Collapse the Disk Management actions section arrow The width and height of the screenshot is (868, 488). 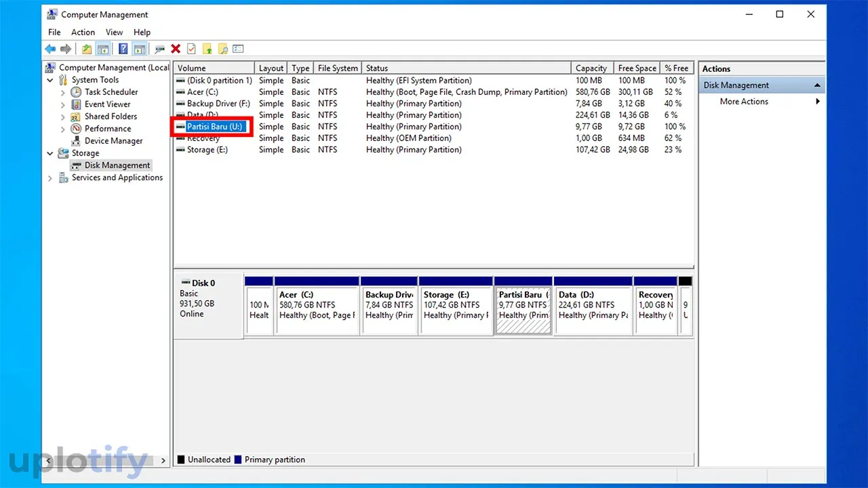(817, 85)
